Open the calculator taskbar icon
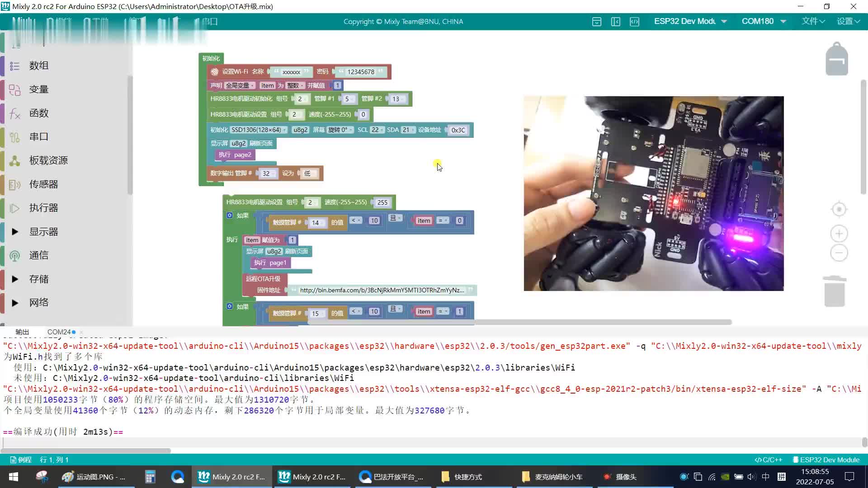Image resolution: width=868 pixels, height=488 pixels. 150,477
